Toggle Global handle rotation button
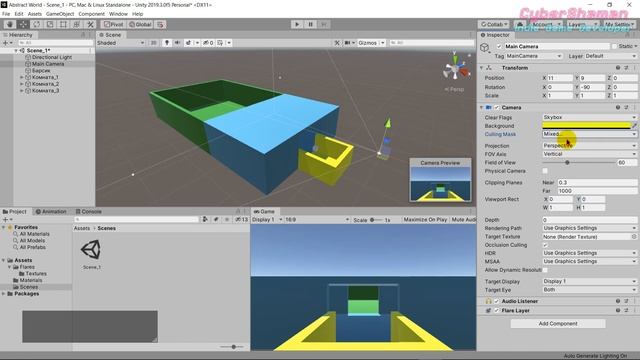The height and width of the screenshot is (360, 640). point(140,24)
